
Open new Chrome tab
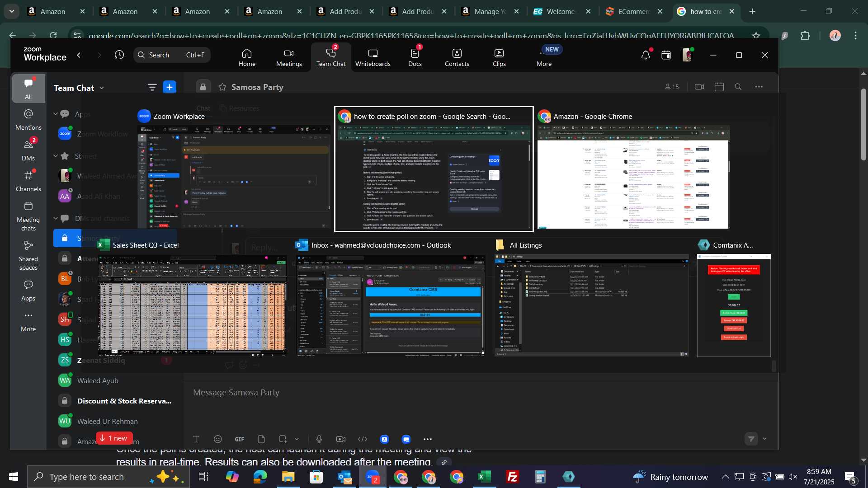(752, 11)
